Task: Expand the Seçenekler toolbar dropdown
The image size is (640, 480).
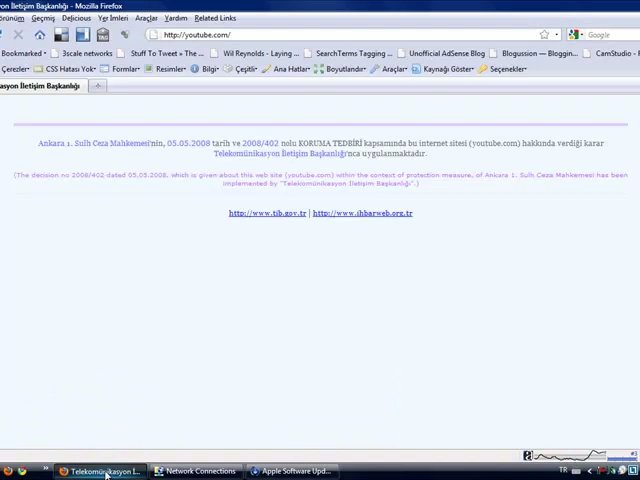Action: 503,69
